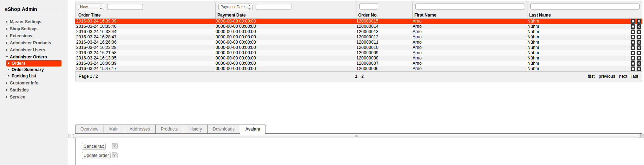Switch to History tab
Image resolution: width=644 pixels, height=165 pixels.
click(x=195, y=129)
